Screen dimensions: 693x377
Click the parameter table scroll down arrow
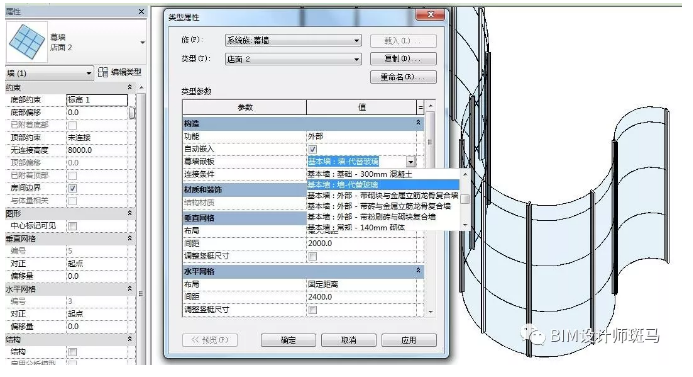pos(431,312)
